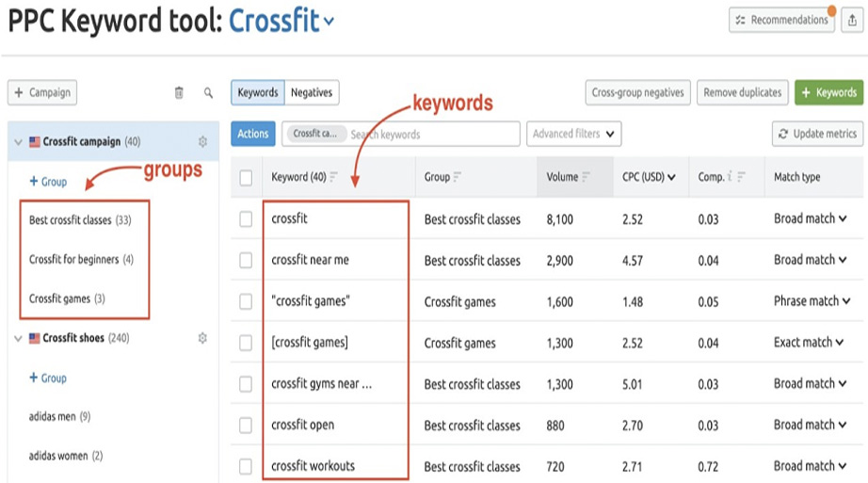
Task: Open Crossfit shoes settings gear icon
Action: [x=202, y=338]
